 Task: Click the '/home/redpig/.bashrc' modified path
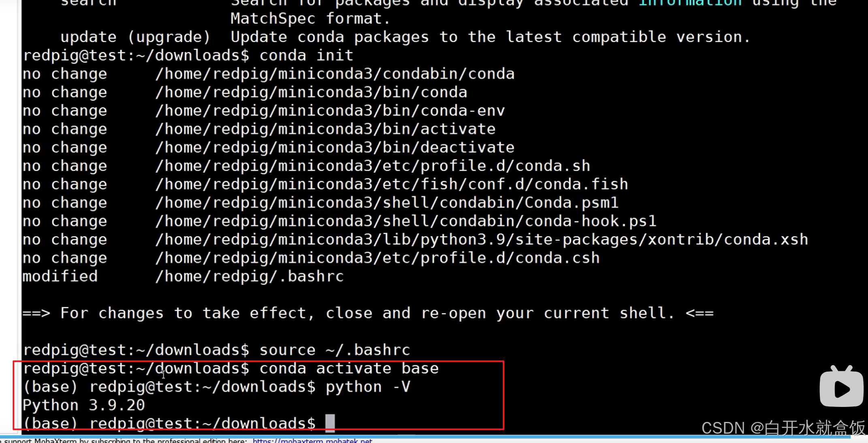tap(250, 276)
